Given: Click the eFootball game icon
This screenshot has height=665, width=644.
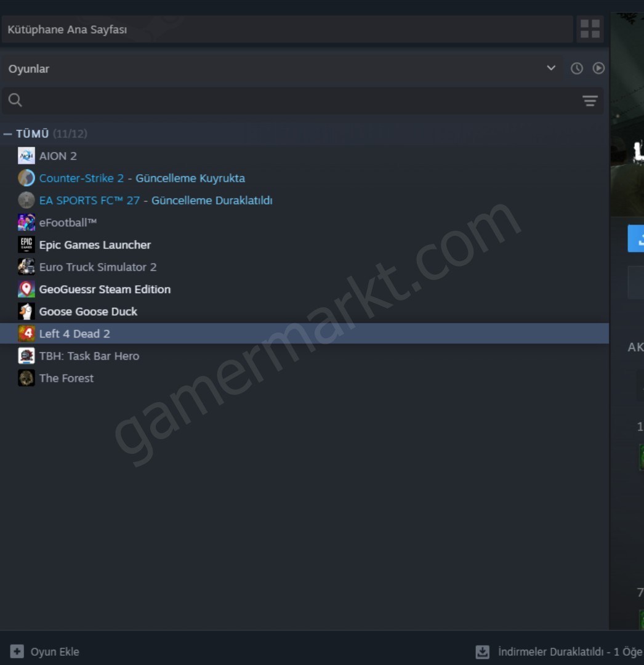Looking at the screenshot, I should point(26,223).
